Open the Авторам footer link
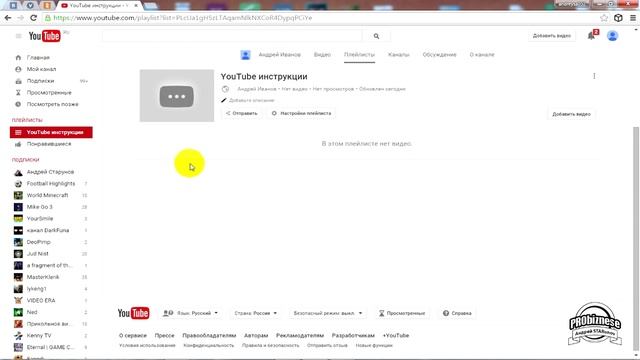The height and width of the screenshot is (360, 640). tap(256, 336)
